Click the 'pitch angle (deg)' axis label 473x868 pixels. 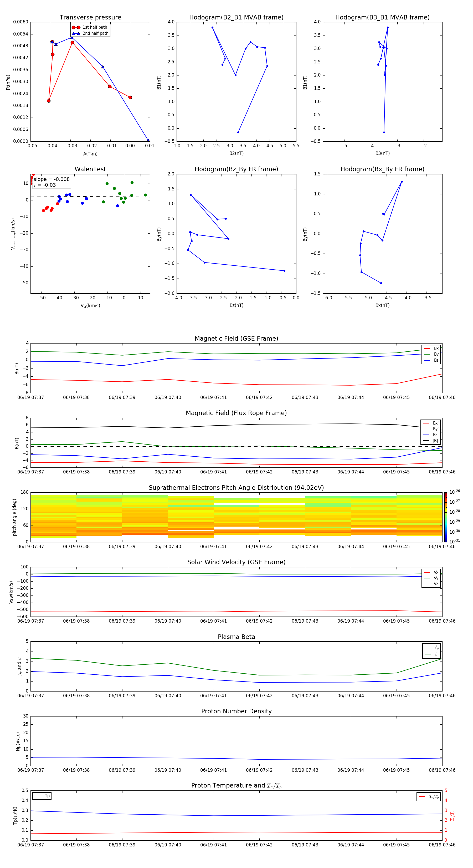click(x=14, y=517)
